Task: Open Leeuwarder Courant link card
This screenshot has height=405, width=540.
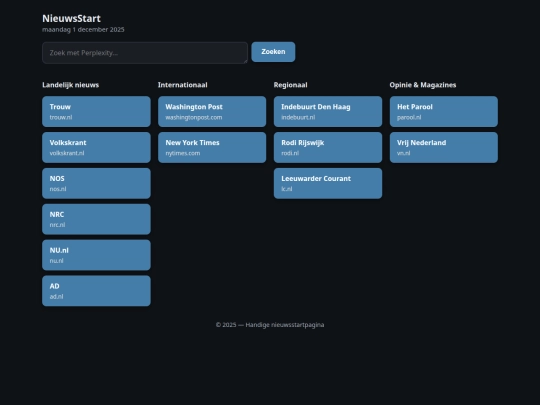Action: [x=328, y=183]
